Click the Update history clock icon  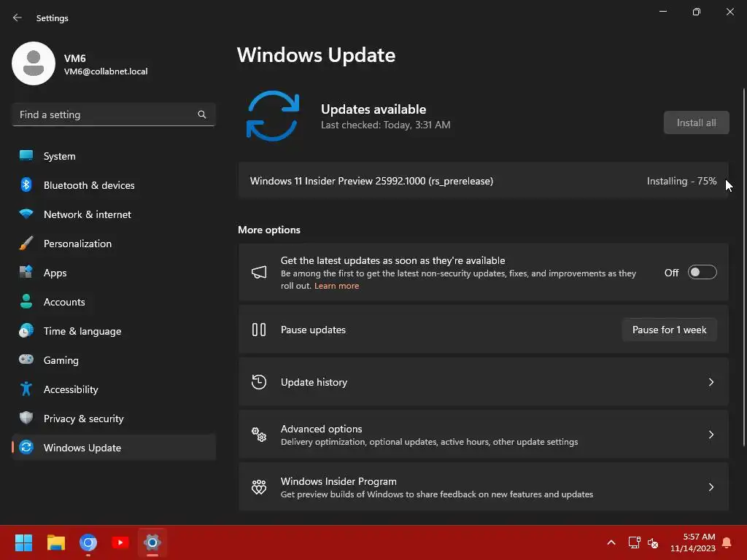coord(259,382)
